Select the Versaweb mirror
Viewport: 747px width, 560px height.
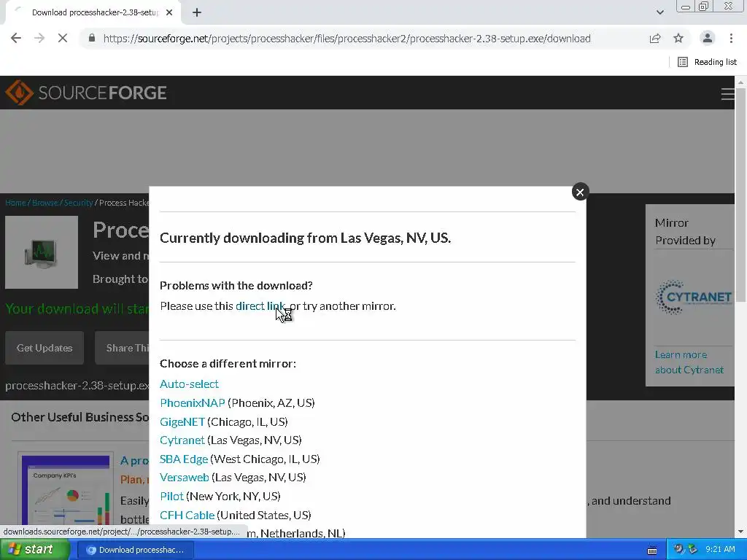(185, 477)
